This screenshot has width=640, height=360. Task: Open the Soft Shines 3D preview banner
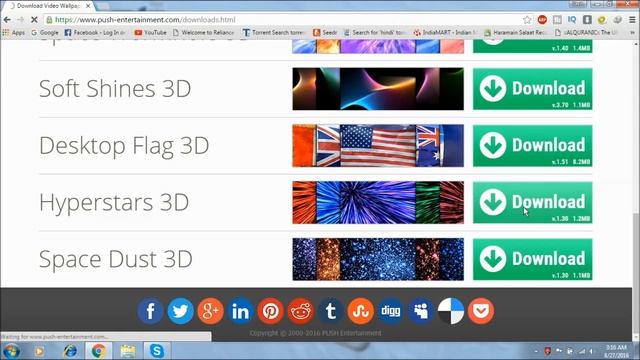(378, 89)
